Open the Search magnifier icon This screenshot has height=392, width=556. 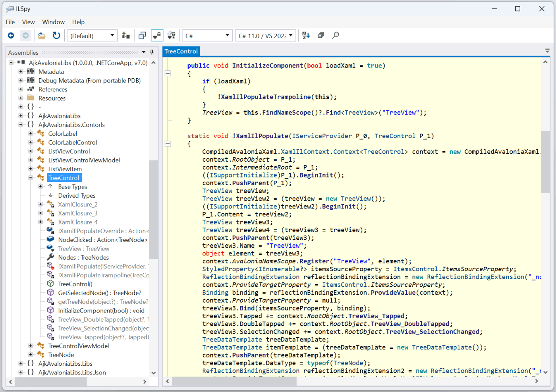point(336,36)
